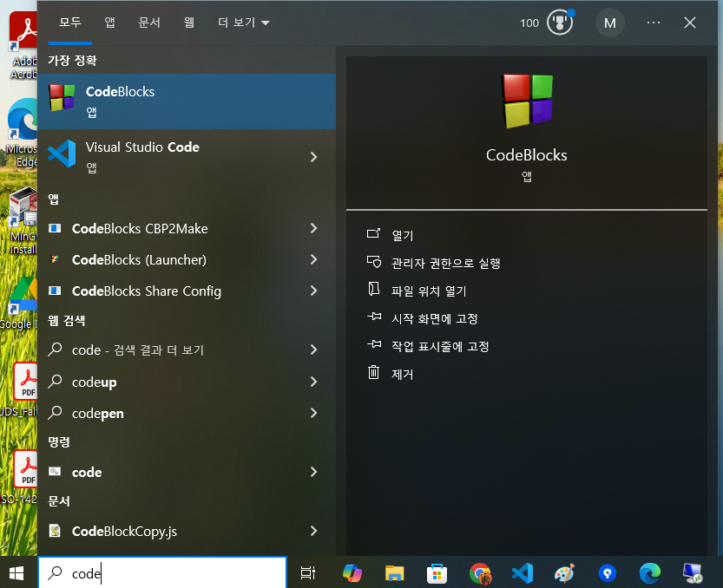Switch to the 앱 tab
The image size is (723, 588).
tap(109, 23)
